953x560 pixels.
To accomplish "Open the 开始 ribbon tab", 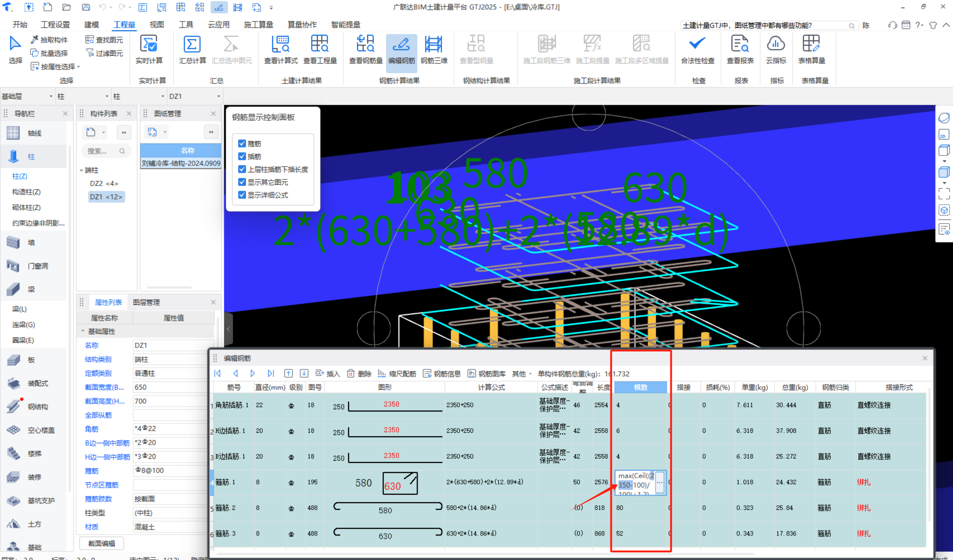I will pyautogui.click(x=20, y=25).
